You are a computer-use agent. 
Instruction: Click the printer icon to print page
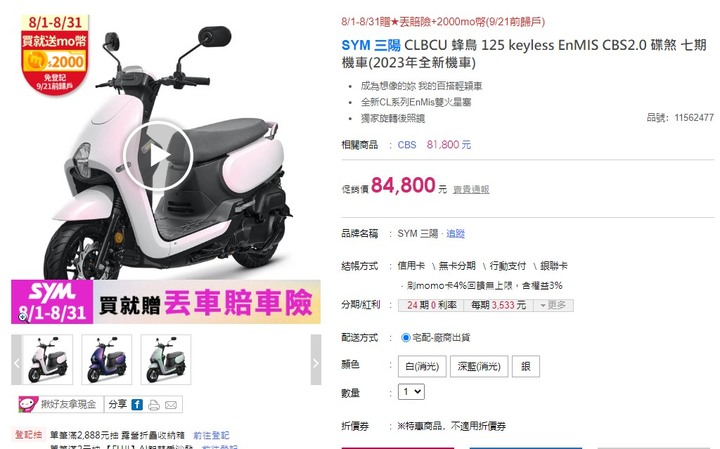click(x=154, y=405)
